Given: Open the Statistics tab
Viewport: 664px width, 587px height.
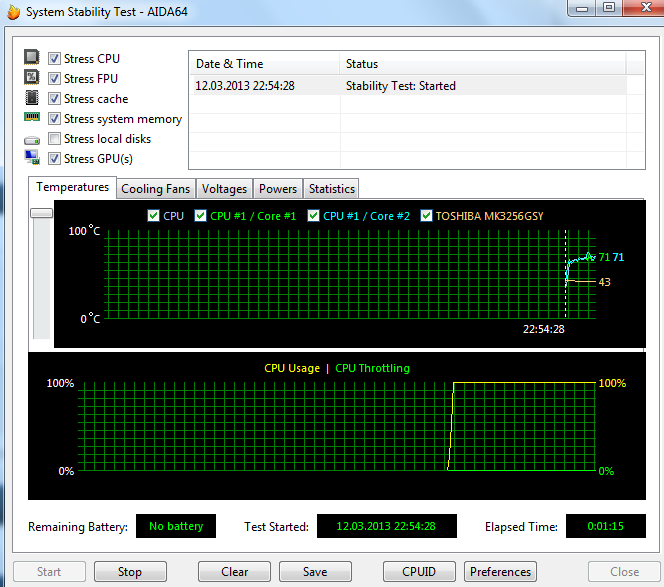Looking at the screenshot, I should [332, 189].
